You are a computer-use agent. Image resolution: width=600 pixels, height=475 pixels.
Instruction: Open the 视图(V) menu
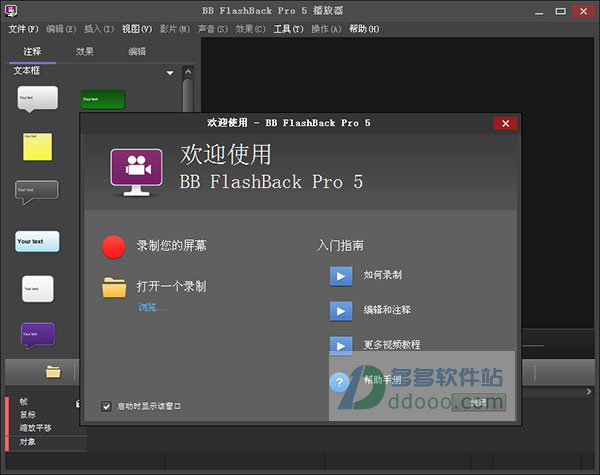(x=137, y=29)
